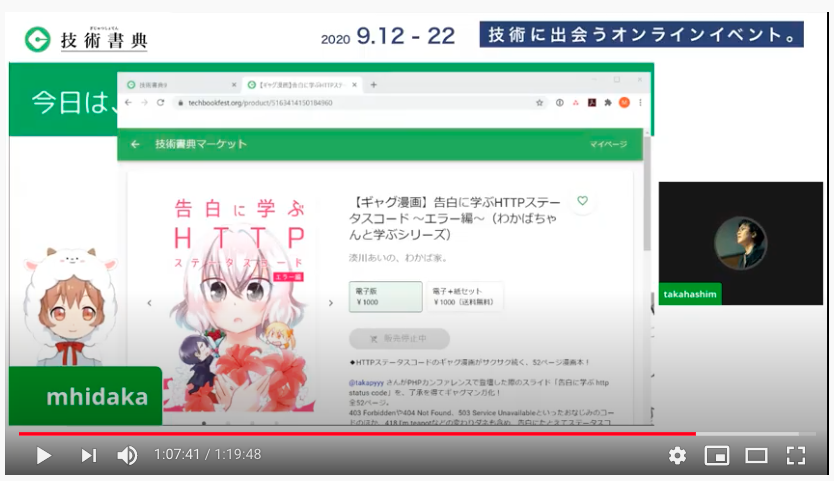Click the browser forward arrow
834x481 pixels.
tap(144, 103)
